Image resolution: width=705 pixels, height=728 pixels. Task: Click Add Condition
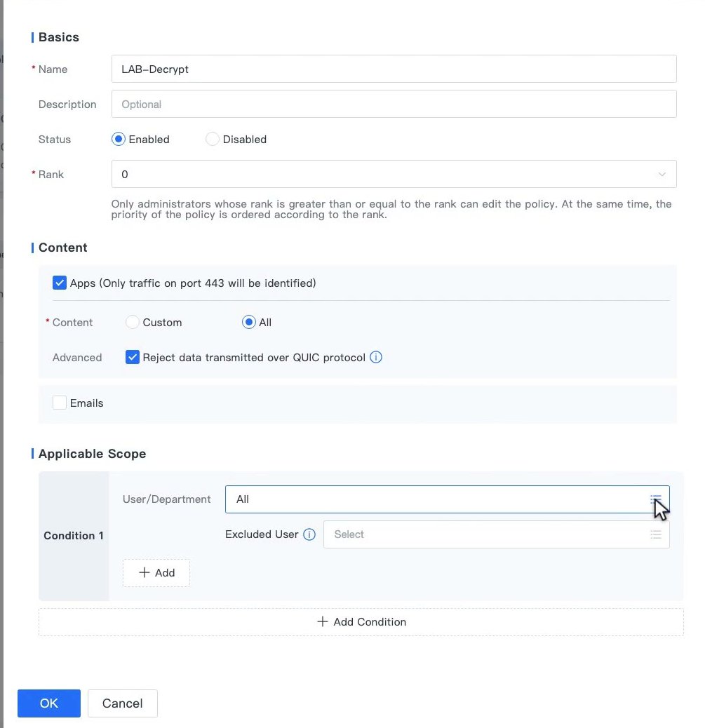[x=361, y=622]
